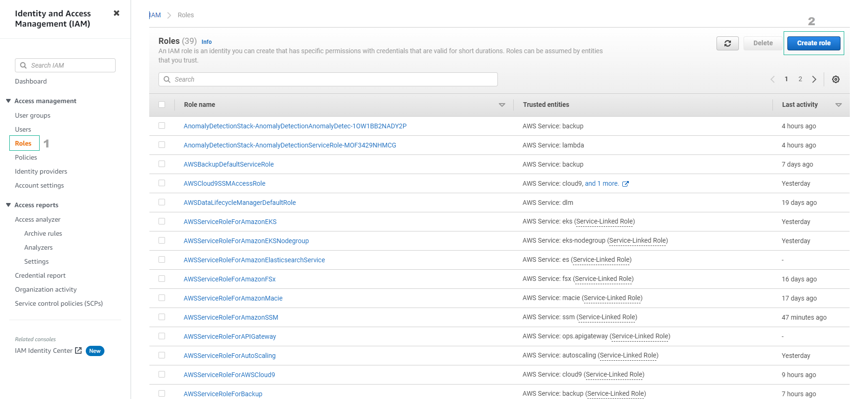
Task: Click the New badge beside Identity Center
Action: 95,351
